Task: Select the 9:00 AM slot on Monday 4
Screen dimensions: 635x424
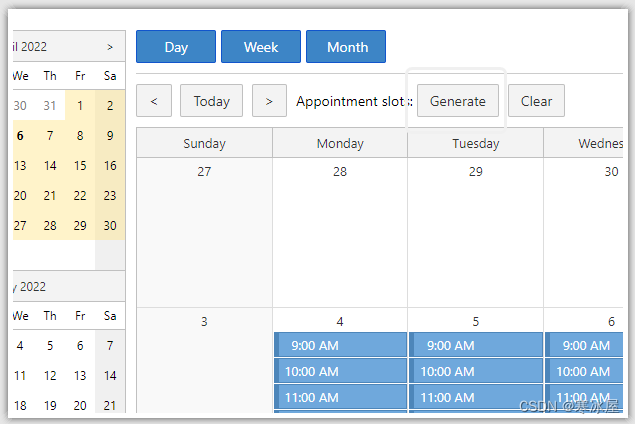Action: pyautogui.click(x=340, y=345)
